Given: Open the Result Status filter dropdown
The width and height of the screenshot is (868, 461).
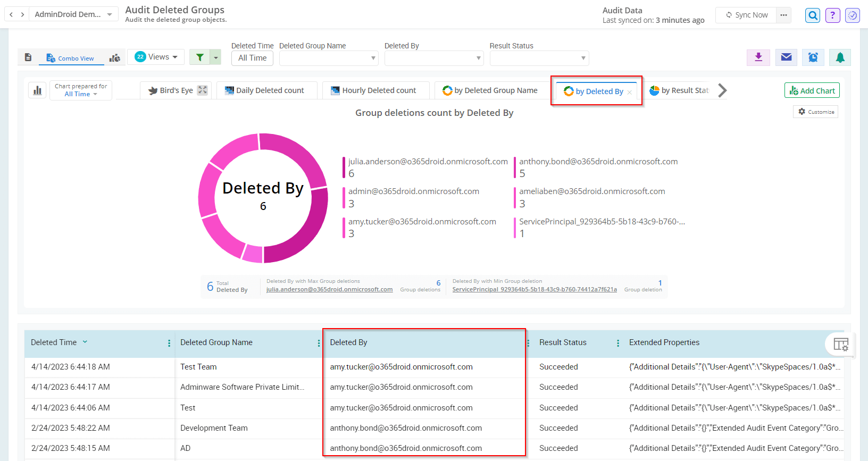Looking at the screenshot, I should [x=539, y=58].
